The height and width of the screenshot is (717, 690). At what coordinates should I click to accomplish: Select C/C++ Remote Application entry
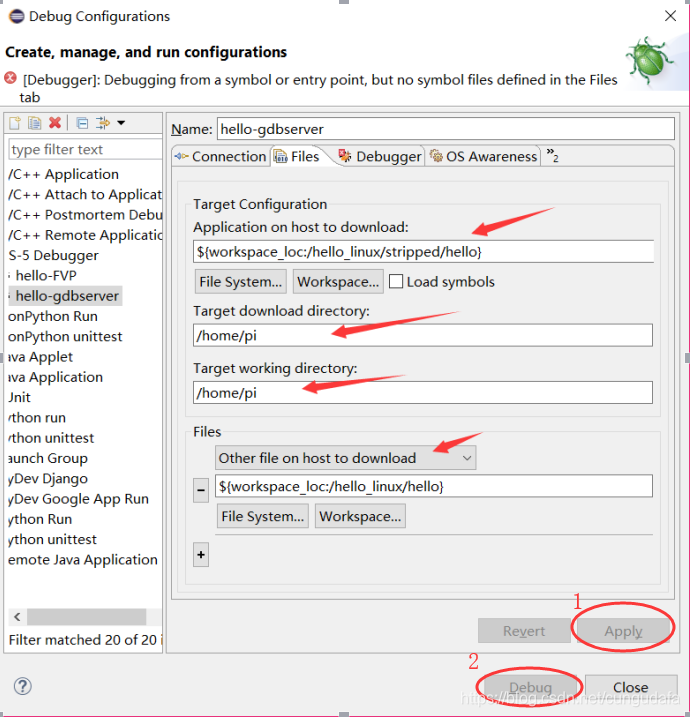coord(85,235)
